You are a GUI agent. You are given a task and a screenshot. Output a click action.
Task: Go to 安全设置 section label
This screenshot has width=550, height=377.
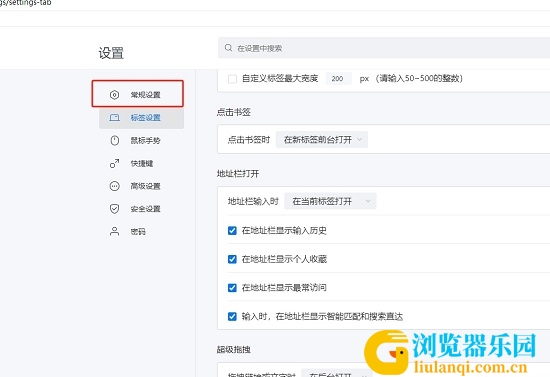(x=145, y=209)
